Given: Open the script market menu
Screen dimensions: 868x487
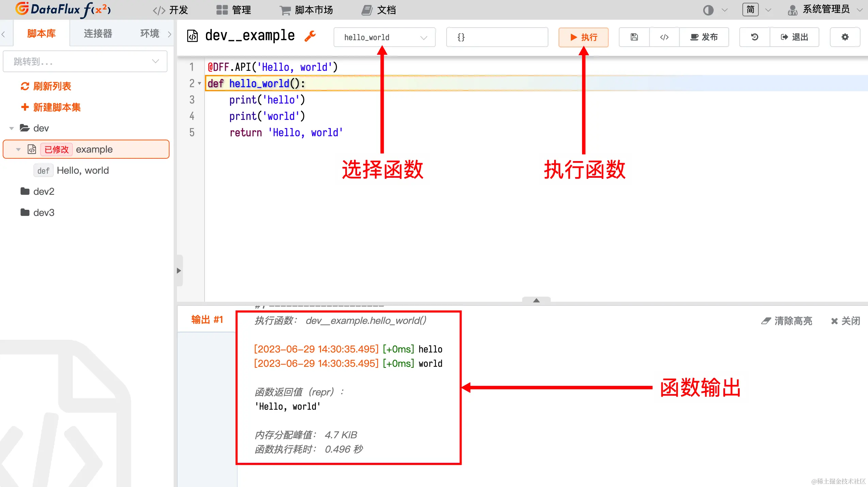Looking at the screenshot, I should pyautogui.click(x=306, y=10).
